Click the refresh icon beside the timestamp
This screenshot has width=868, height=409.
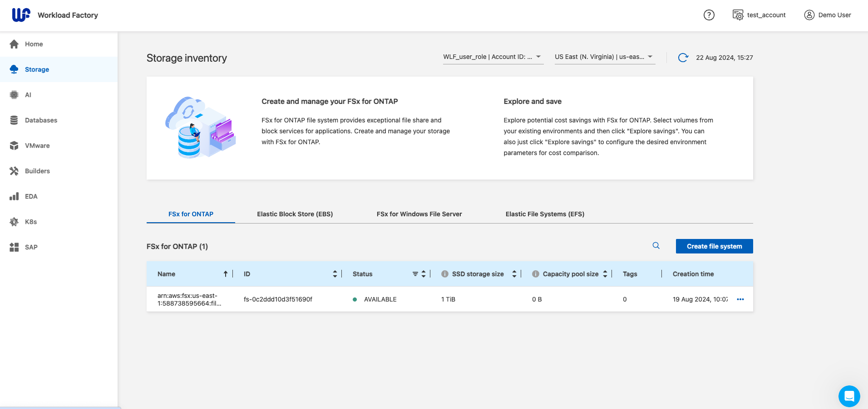point(683,58)
